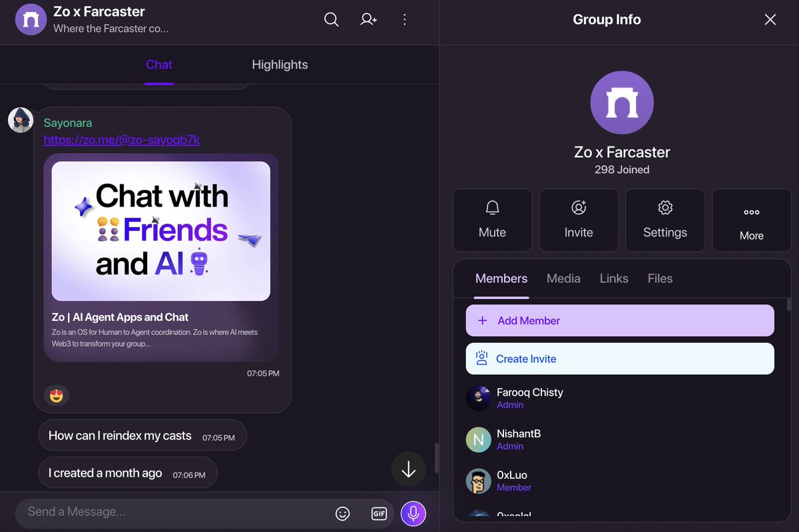Open the chat search magnifier icon
The height and width of the screenshot is (532, 799).
coord(331,19)
